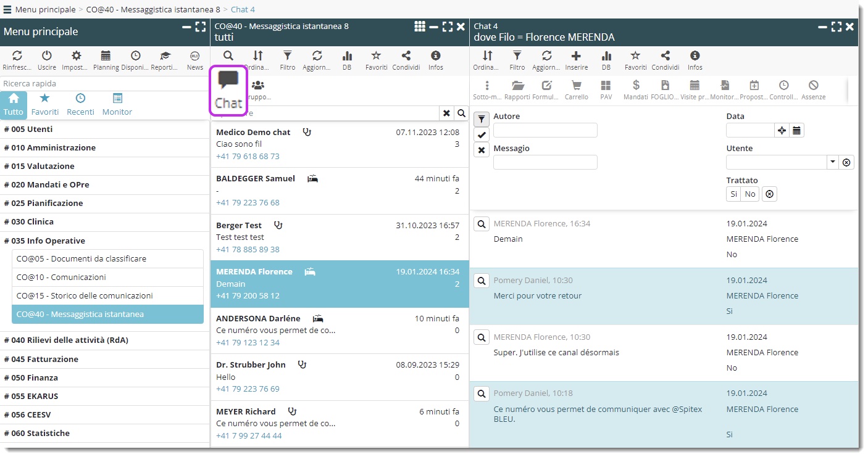Open the Utente dropdown arrow

tap(832, 162)
